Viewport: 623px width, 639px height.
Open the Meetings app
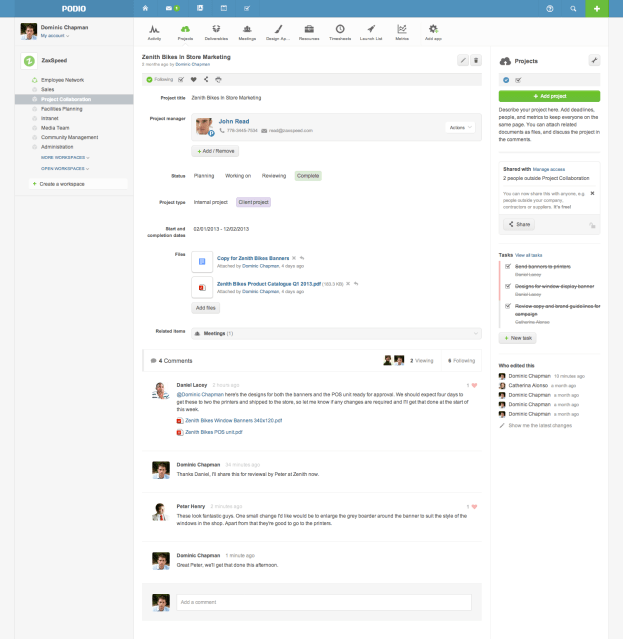[x=247, y=32]
